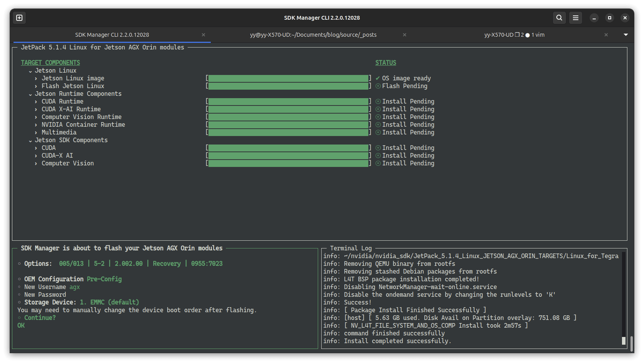Open the hamburger main menu
The width and height of the screenshot is (644, 364).
pyautogui.click(x=575, y=18)
